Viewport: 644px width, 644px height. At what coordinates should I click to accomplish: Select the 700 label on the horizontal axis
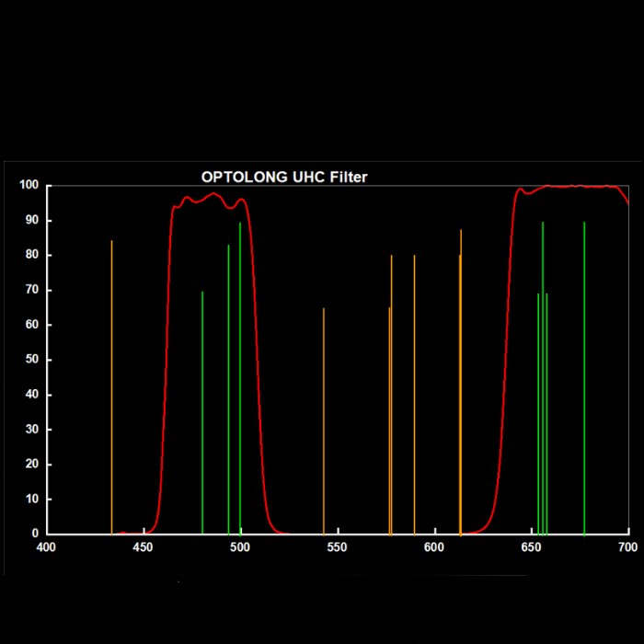(x=627, y=547)
